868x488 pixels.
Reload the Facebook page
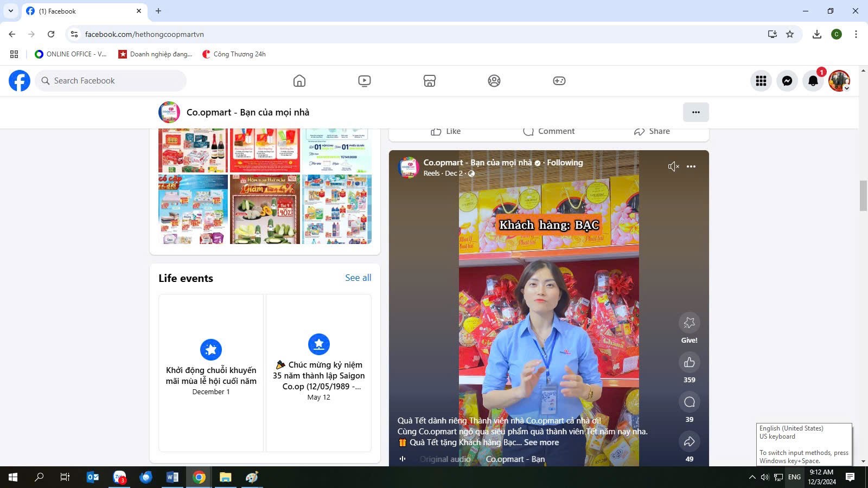[x=51, y=34]
